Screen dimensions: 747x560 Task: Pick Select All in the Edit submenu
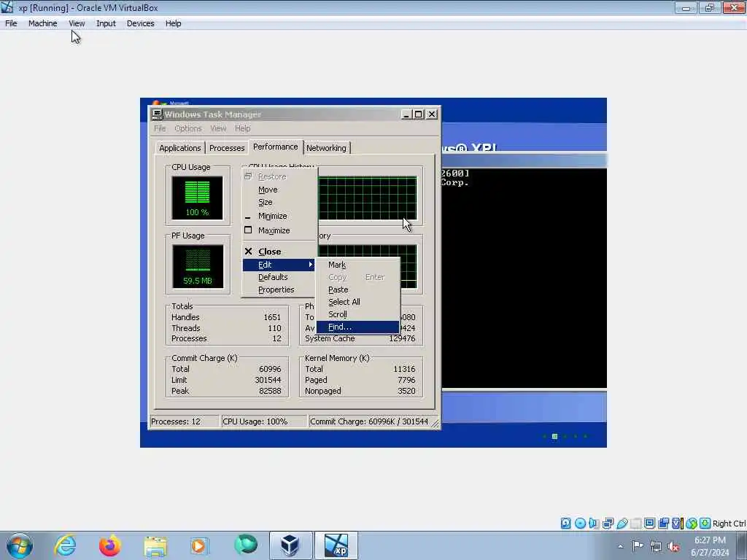point(357,302)
